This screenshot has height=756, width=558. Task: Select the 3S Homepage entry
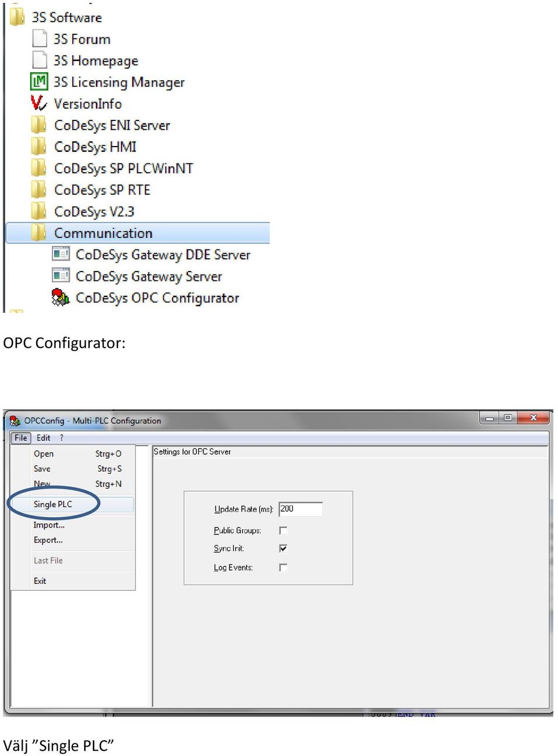pos(96,60)
